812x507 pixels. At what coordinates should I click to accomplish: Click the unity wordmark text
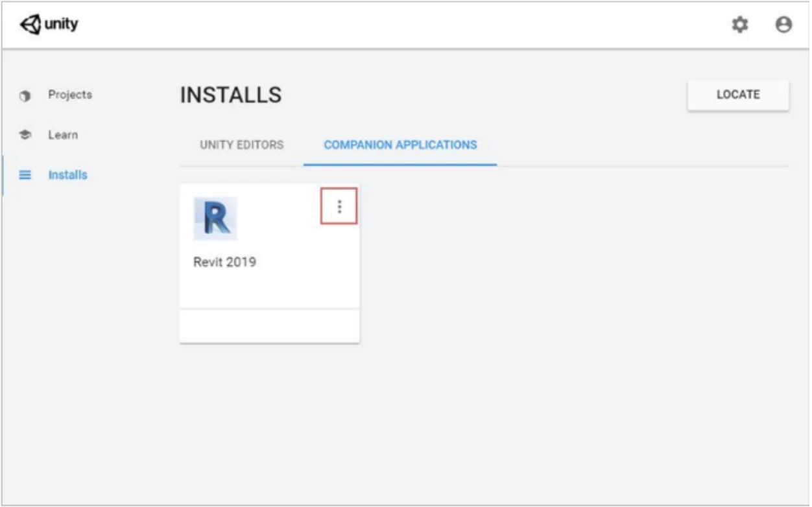pos(61,25)
